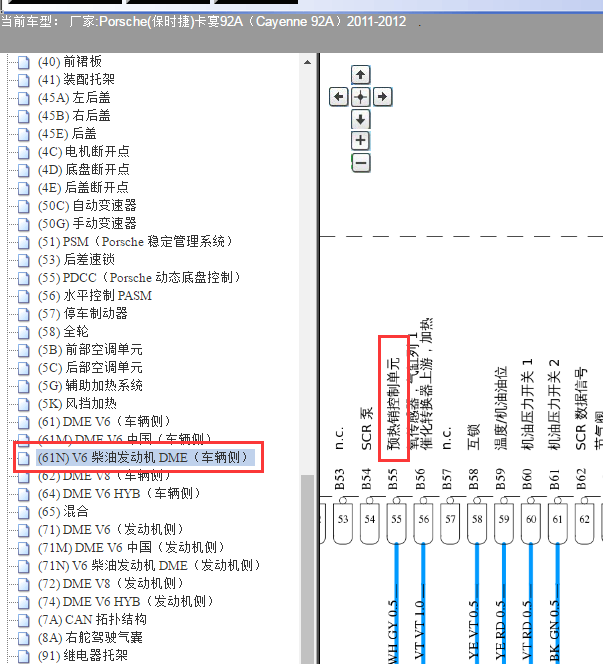The image size is (603, 664).
Task: Select (5G) 辅助加热系统 entry
Action: tap(90, 386)
